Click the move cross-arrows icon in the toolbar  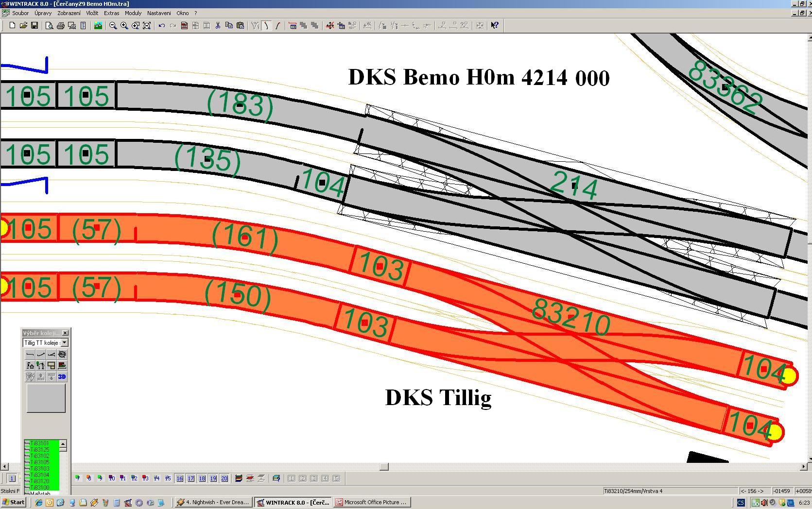330,26
